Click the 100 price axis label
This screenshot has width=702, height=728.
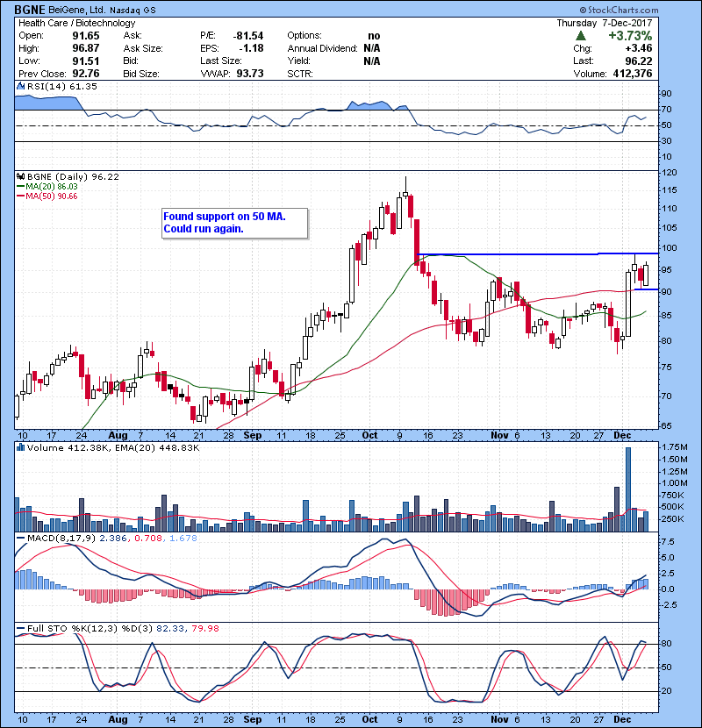click(670, 248)
